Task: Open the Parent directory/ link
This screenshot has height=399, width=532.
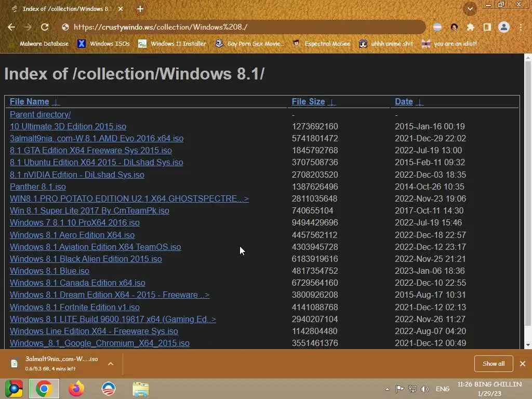Action: pyautogui.click(x=40, y=115)
